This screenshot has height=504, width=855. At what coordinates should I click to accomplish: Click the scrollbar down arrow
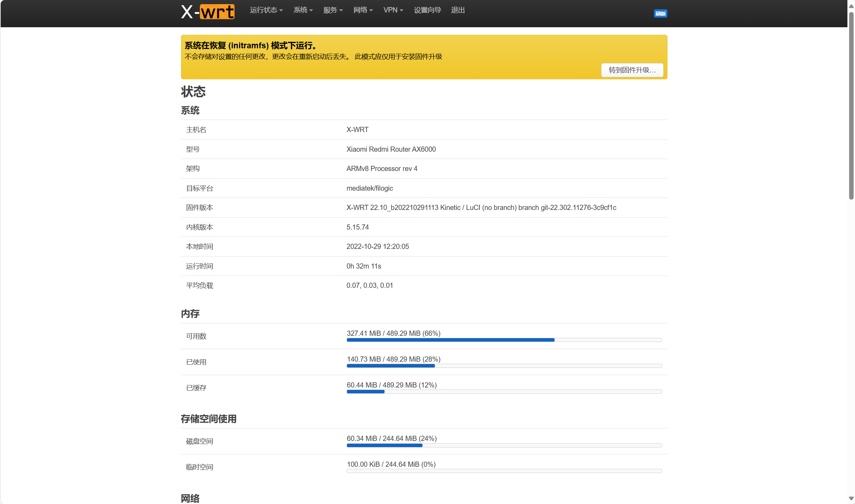click(x=851, y=498)
